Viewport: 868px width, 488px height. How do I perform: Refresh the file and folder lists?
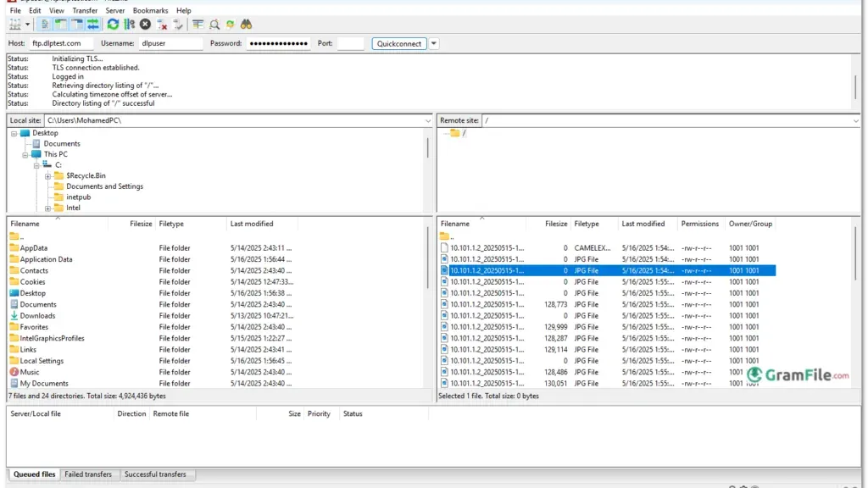113,25
